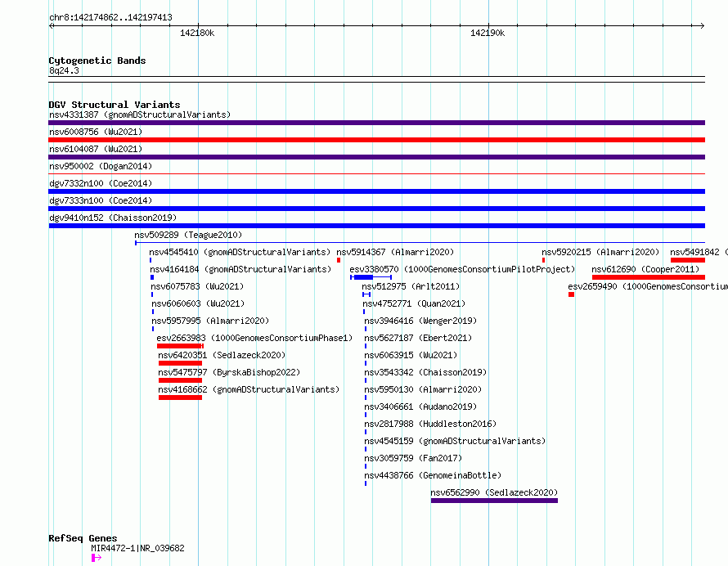The height and width of the screenshot is (566, 728).
Task: Select the nsv6008756 (Wu2021) label
Action: pos(96,132)
